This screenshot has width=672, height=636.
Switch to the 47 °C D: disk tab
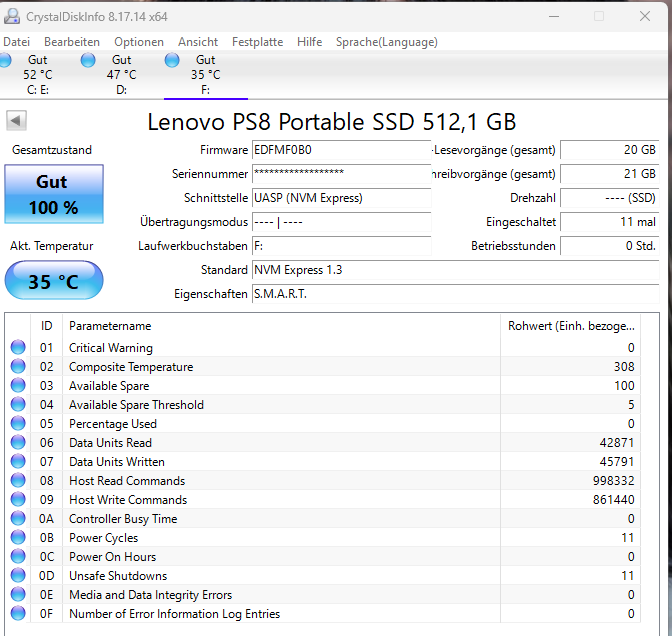click(x=121, y=75)
